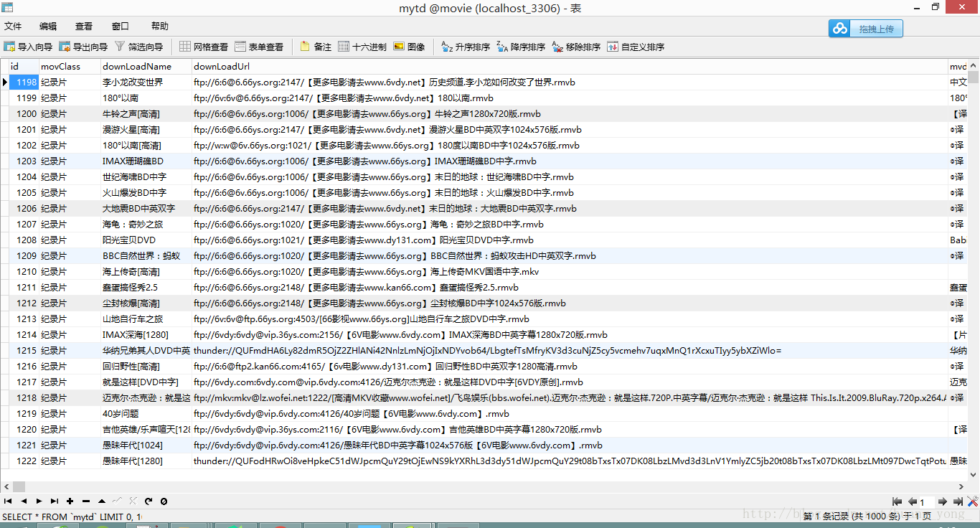Jump to last page arrow icon
The image size is (980, 528).
958,501
